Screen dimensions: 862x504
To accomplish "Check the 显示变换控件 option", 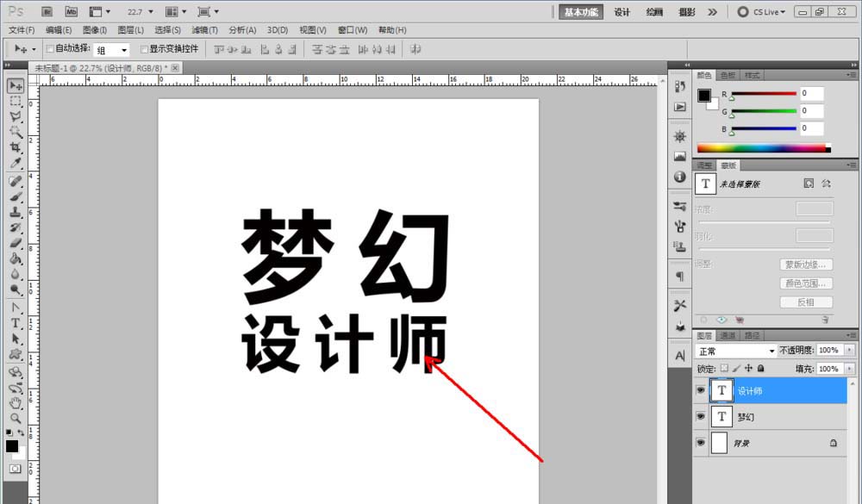I will tap(147, 48).
